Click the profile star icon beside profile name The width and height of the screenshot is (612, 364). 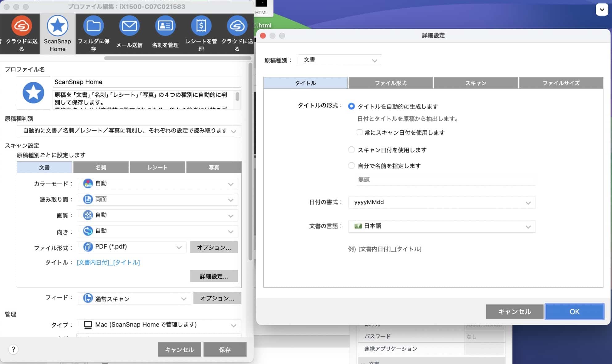pyautogui.click(x=33, y=93)
